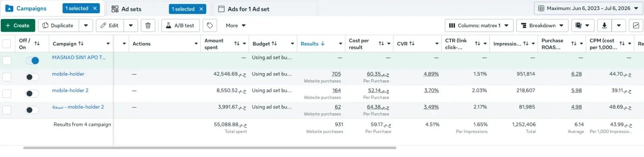This screenshot has height=157, width=644.
Task: Click the 705 website purchases result
Action: tap(336, 74)
